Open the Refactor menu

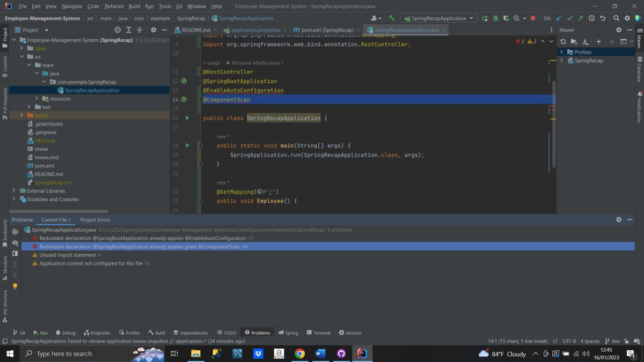tap(114, 6)
